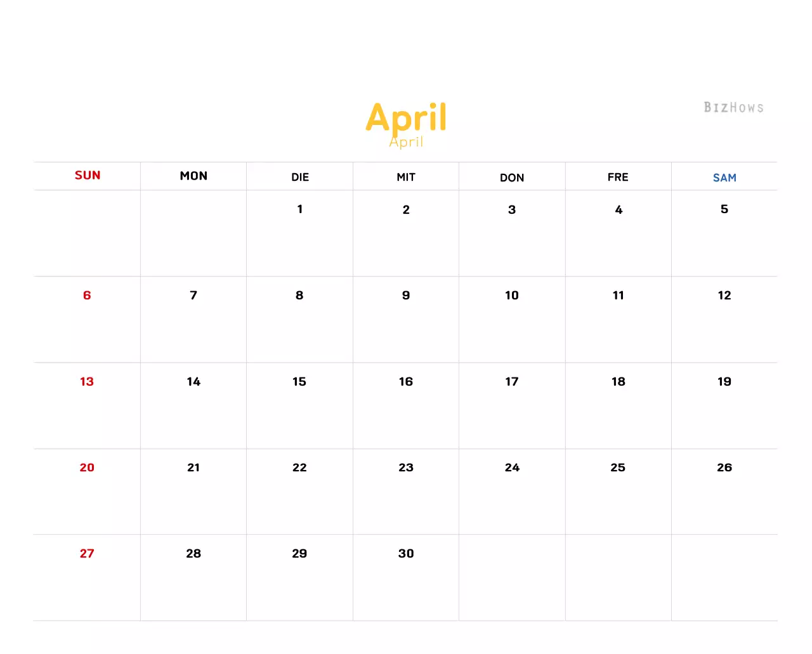
Task: Select the SUN column header
Action: [88, 176]
